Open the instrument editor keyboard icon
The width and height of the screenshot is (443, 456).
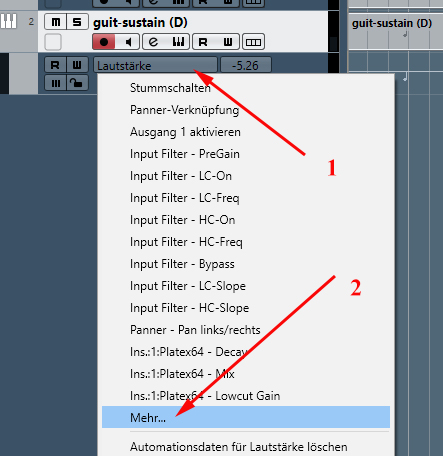(x=178, y=42)
